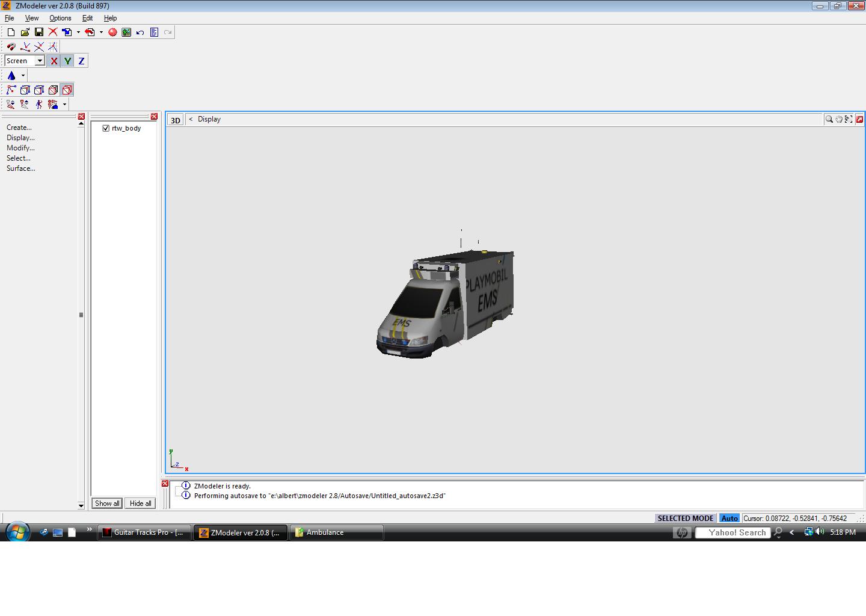Open the View menu

coord(32,18)
